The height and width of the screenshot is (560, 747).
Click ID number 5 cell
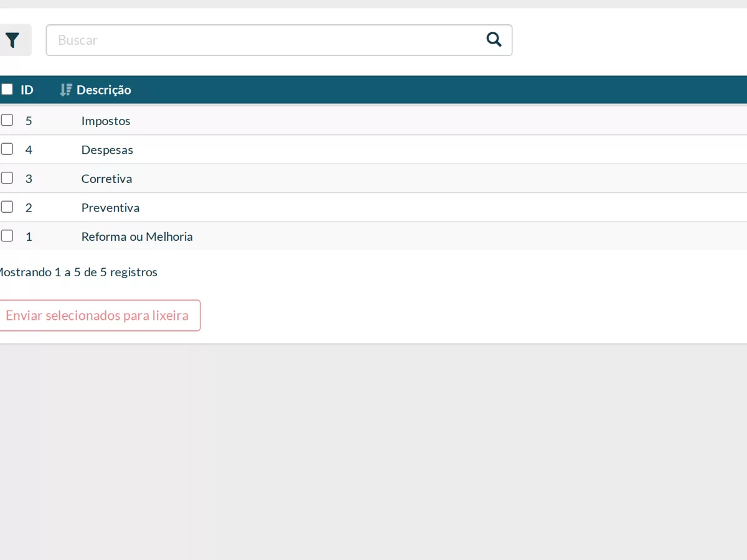tap(29, 121)
